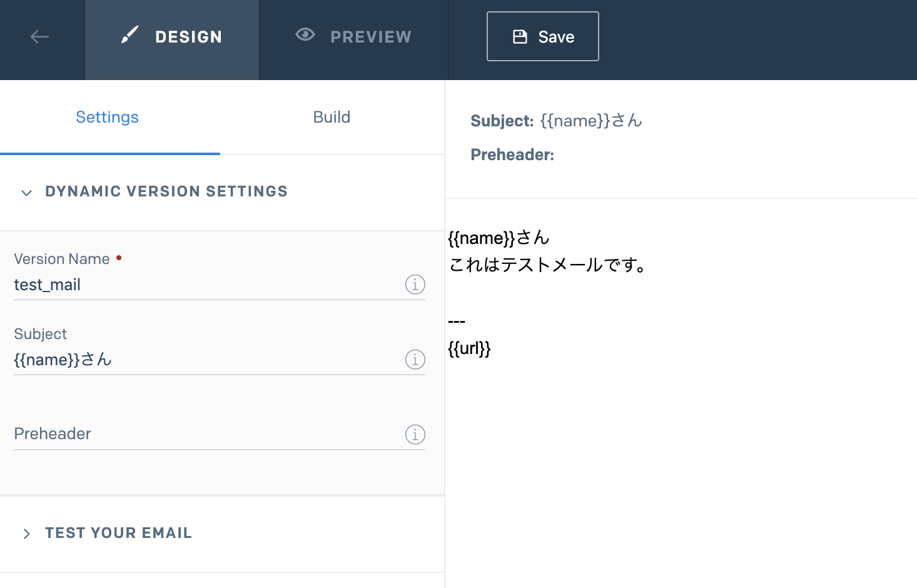Switch to the Build tab
This screenshot has height=588, width=917.
[x=332, y=117]
